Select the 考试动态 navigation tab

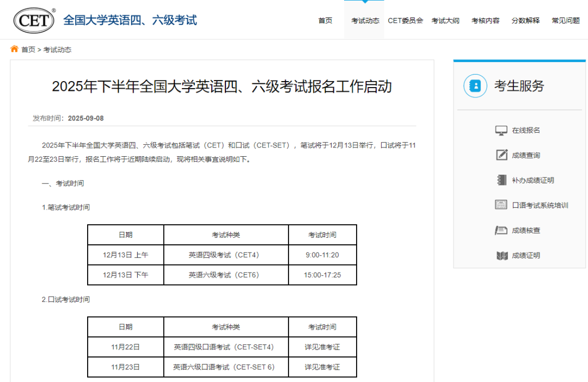point(365,21)
